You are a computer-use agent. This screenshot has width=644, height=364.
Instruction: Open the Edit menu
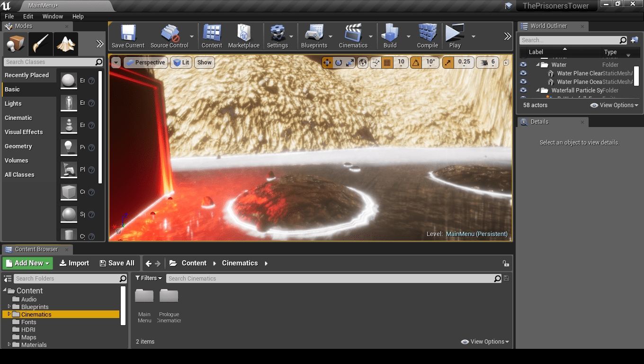(28, 16)
